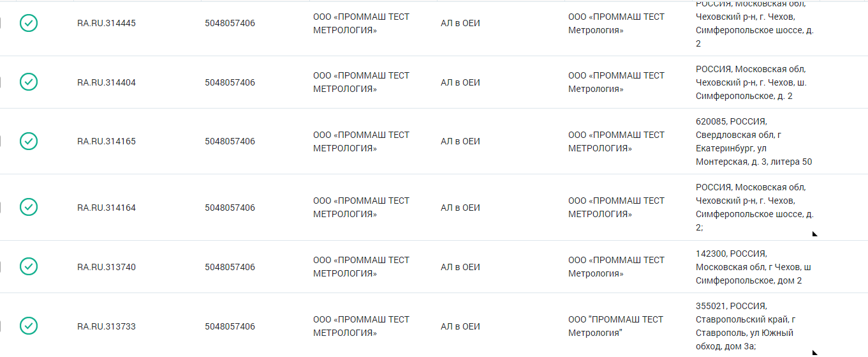
Task: Click the accredited-status icon next to RA.RU.314164
Action: point(29,208)
